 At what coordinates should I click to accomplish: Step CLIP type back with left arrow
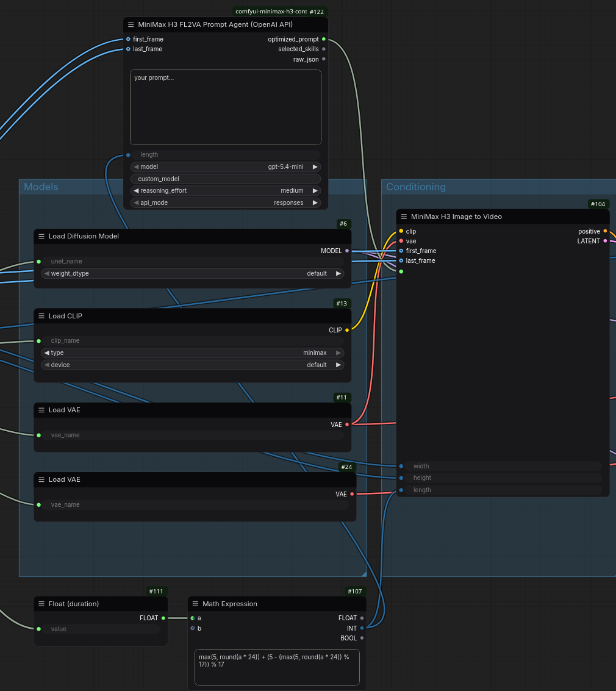point(47,353)
